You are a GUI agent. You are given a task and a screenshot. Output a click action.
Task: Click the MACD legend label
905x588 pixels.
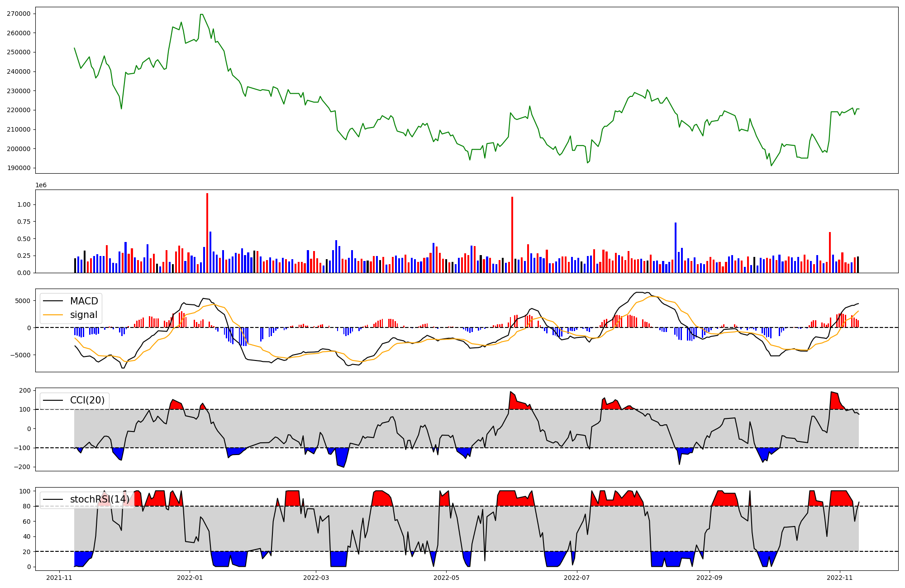click(84, 301)
